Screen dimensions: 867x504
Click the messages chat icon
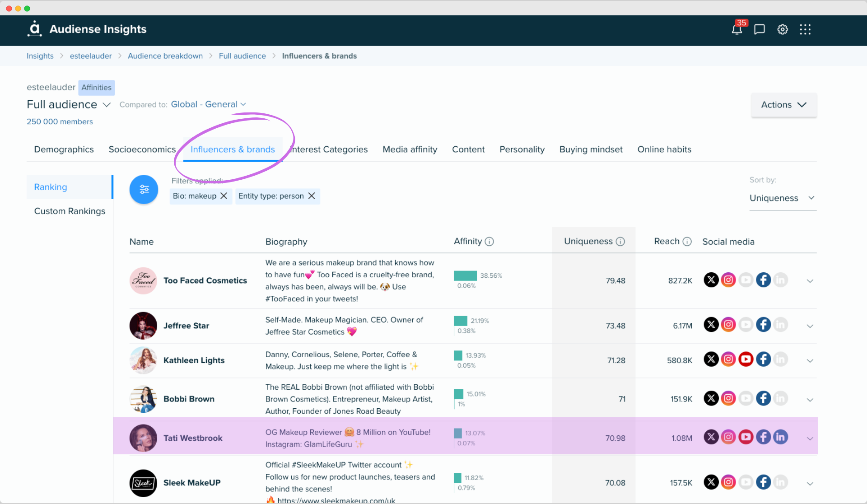(759, 29)
